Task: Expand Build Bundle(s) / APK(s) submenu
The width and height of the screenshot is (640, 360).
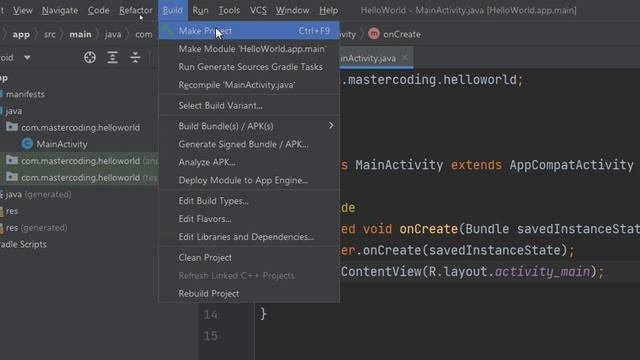Action: 249,126
